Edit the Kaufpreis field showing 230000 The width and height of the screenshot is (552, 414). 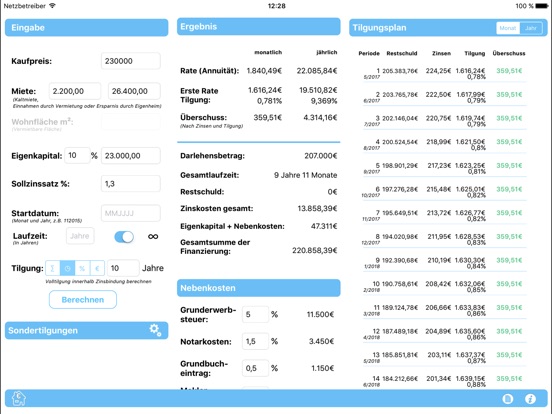click(x=131, y=61)
